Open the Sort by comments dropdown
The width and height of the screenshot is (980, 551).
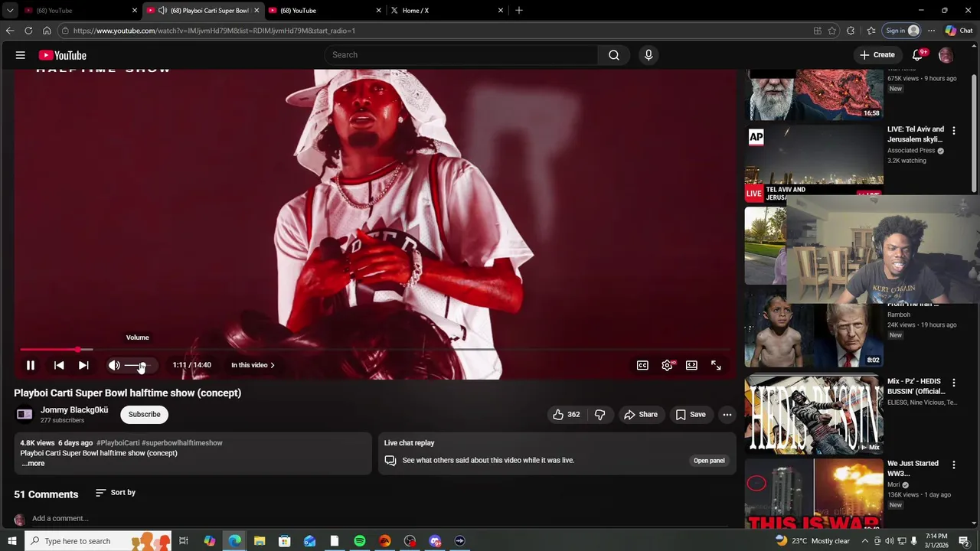[116, 493]
